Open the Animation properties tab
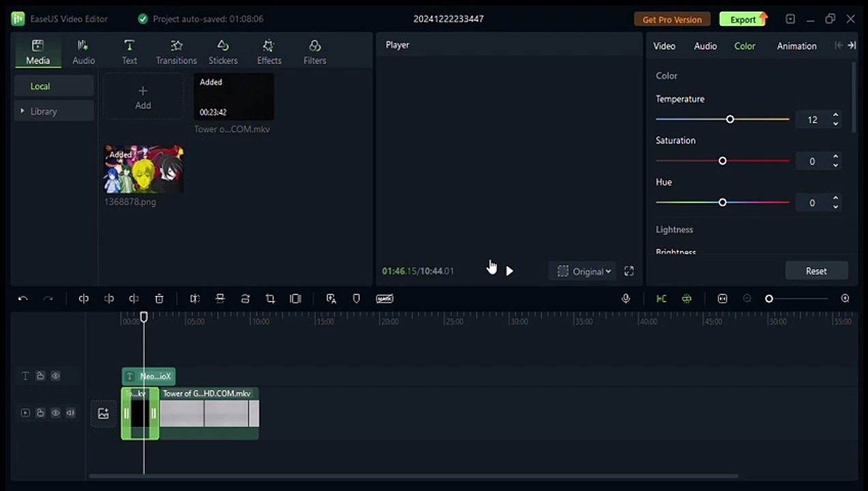 click(796, 46)
